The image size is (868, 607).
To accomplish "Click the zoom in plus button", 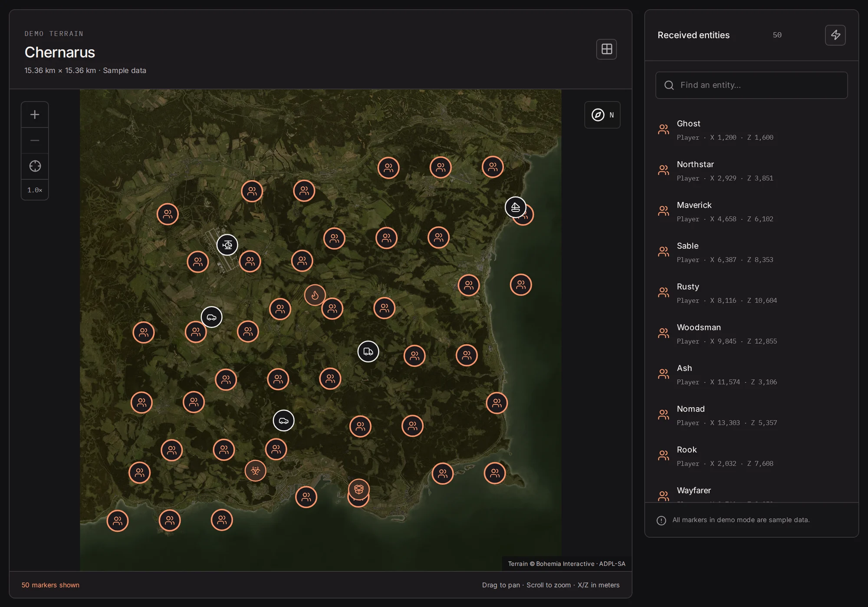I will coord(35,115).
